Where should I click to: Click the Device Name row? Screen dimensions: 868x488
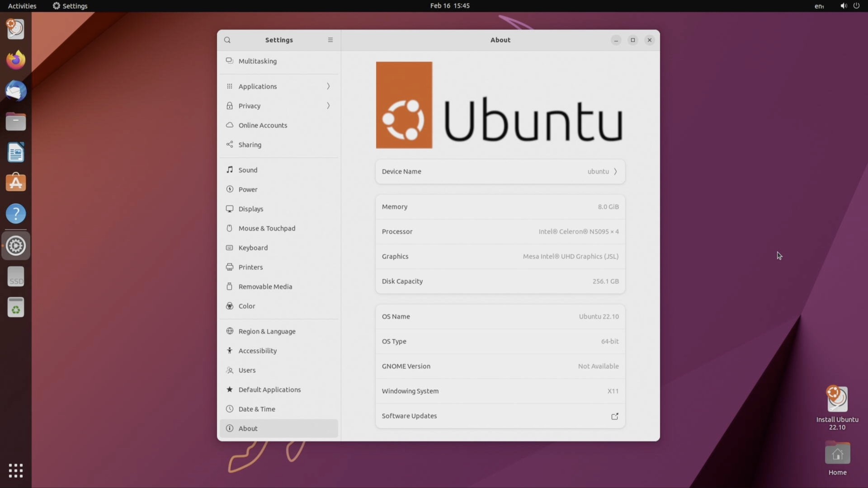point(500,172)
